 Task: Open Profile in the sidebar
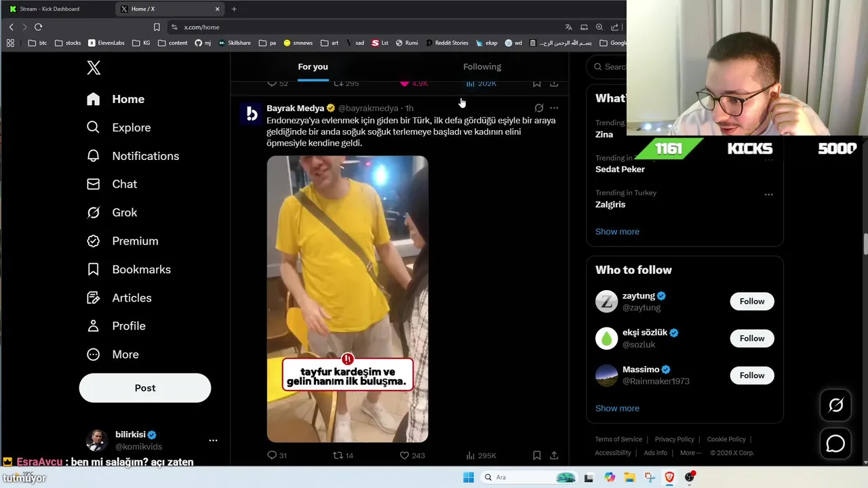pos(116,326)
